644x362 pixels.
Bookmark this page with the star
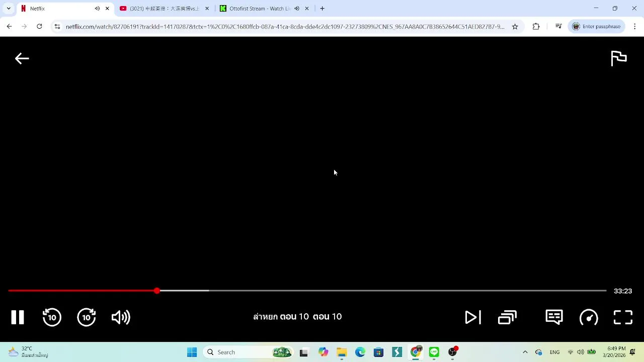[x=515, y=27]
